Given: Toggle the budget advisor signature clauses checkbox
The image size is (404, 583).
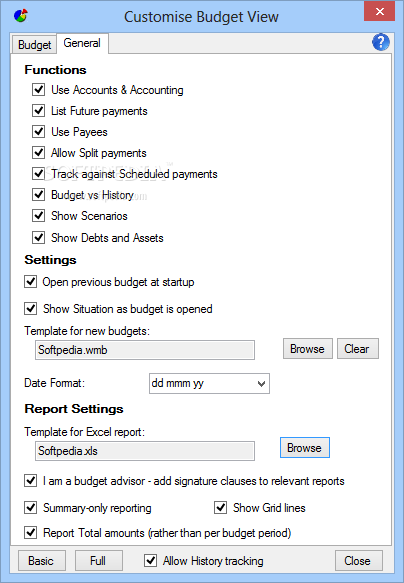Looking at the screenshot, I should 30,481.
